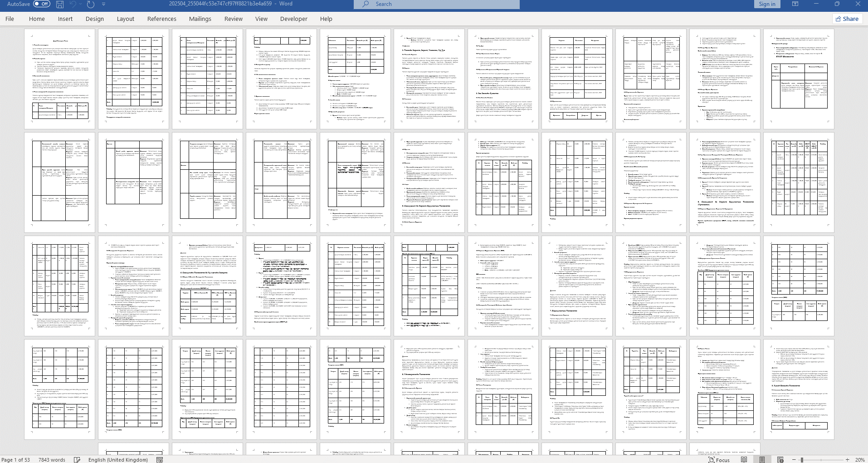Click Page 1 of 53 status indicator

tap(15, 459)
